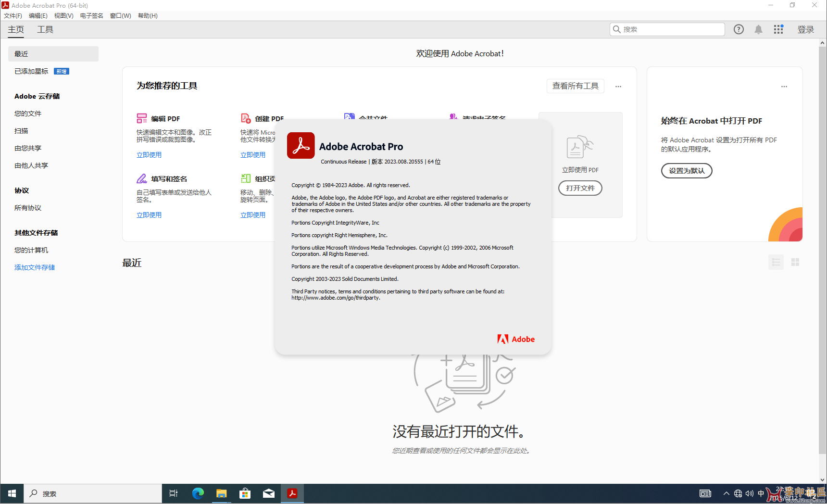The image size is (827, 504).
Task: Open the notifications bell icon
Action: 758,29
